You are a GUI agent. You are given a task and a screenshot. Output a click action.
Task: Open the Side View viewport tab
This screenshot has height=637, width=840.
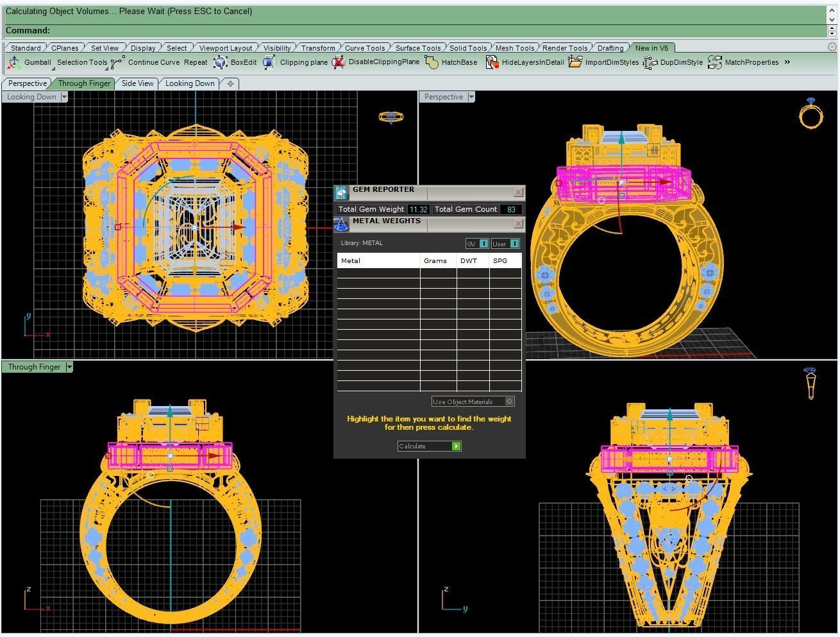pyautogui.click(x=138, y=83)
